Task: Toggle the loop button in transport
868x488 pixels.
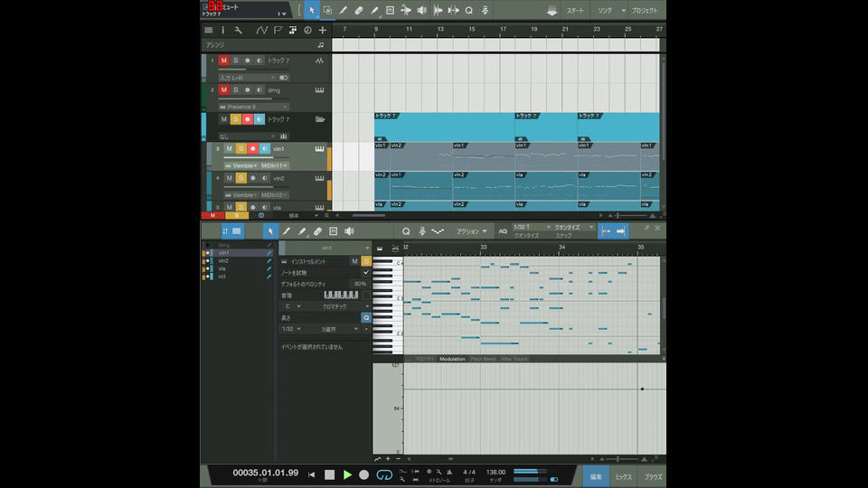Action: click(384, 474)
